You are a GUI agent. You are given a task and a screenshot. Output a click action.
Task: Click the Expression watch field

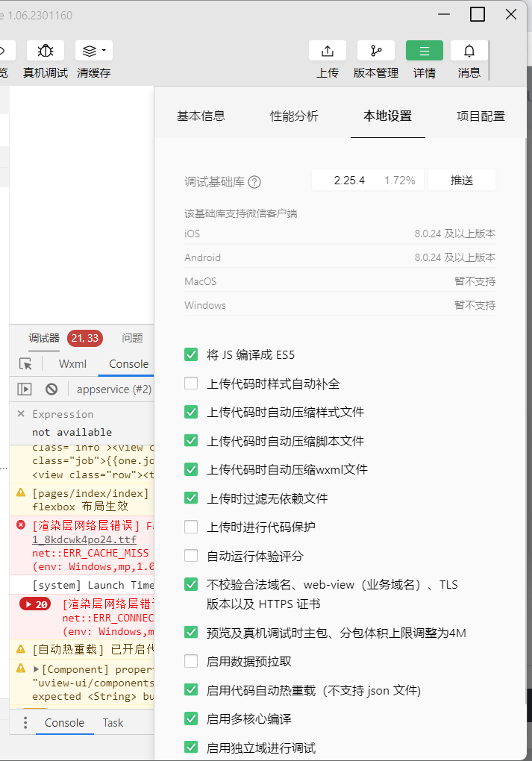click(63, 414)
